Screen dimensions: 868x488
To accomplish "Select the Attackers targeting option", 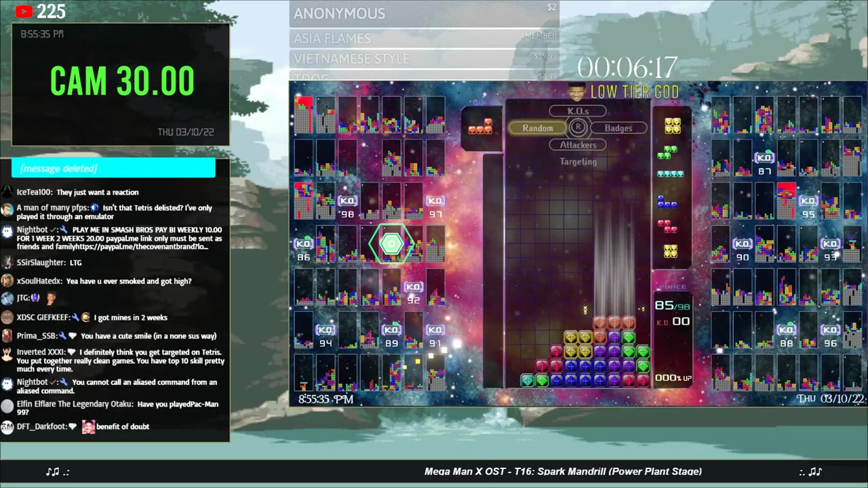I will click(578, 144).
